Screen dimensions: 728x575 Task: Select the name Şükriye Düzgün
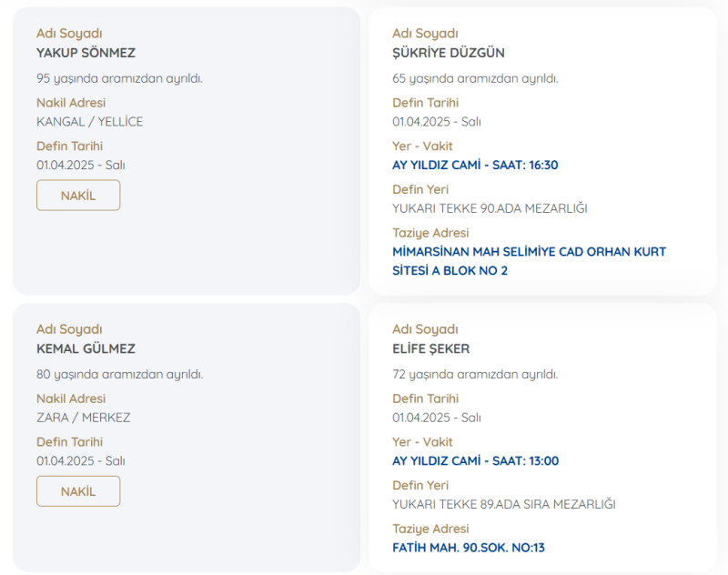pos(449,53)
